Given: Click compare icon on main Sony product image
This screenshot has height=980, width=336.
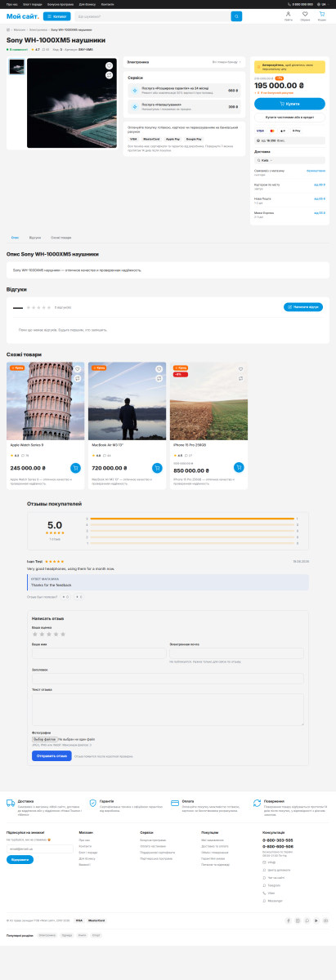Looking at the screenshot, I should pos(109,75).
